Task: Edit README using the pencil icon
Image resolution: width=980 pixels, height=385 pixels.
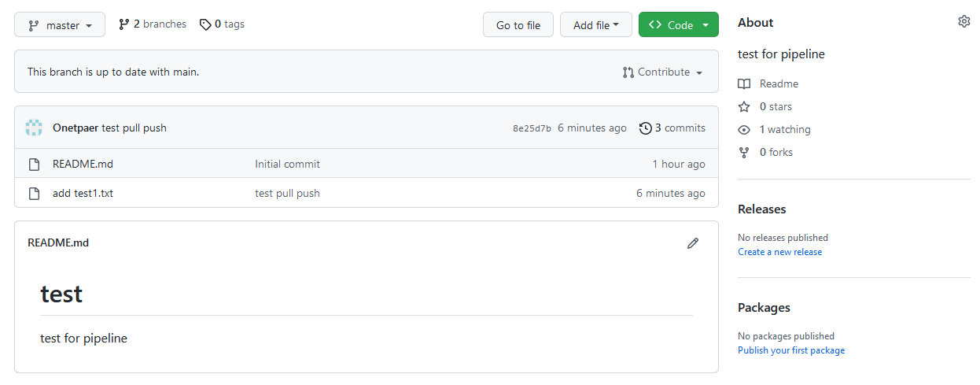Action: (693, 243)
